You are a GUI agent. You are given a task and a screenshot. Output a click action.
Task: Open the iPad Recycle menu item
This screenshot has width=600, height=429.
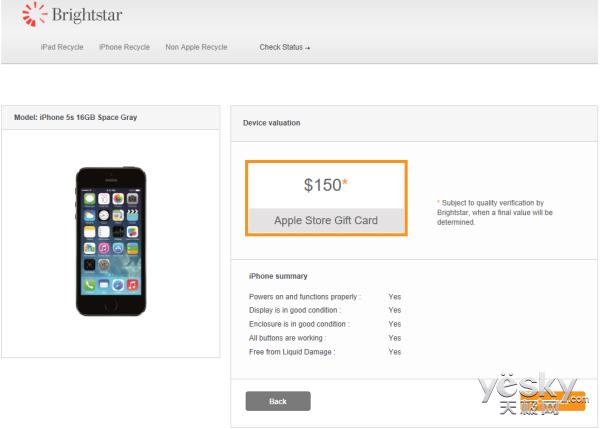tap(62, 47)
